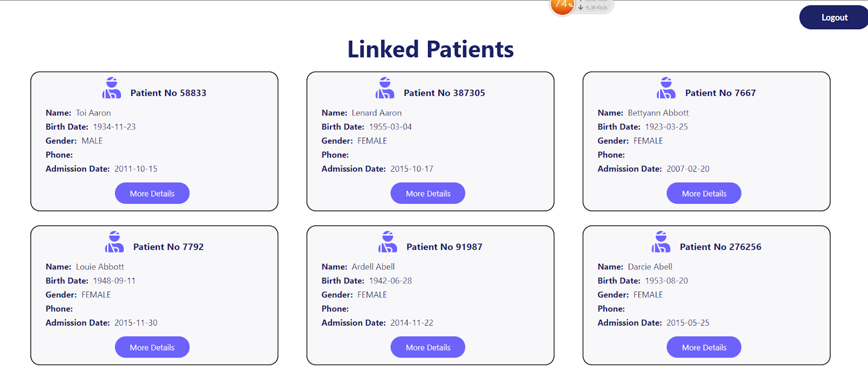Show More Details for Louie Abbott
The height and width of the screenshot is (376, 868).
[x=152, y=347]
